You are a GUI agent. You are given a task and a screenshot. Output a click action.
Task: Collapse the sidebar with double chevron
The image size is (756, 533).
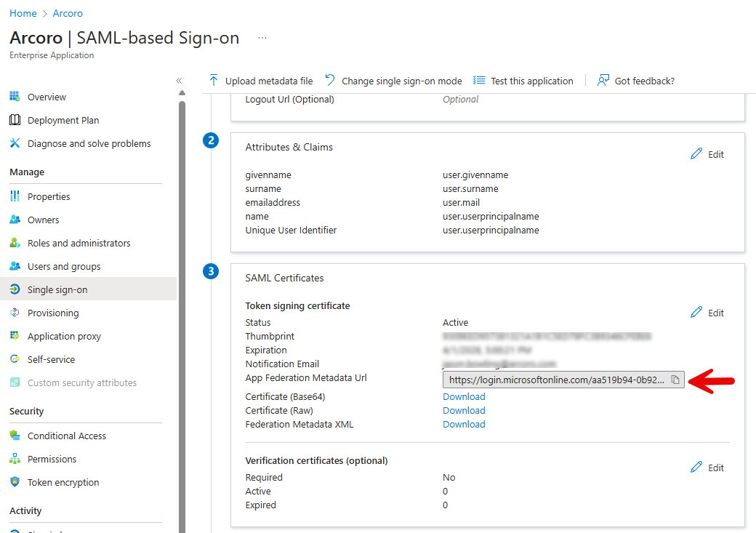pos(179,81)
